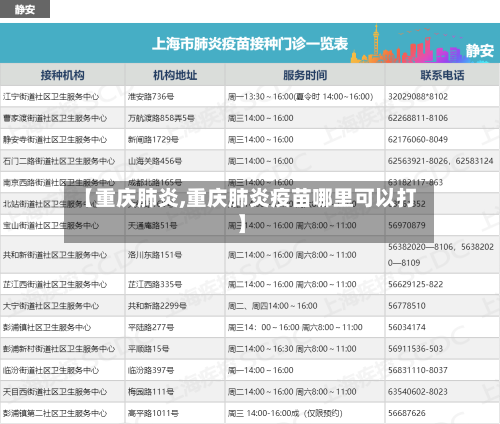Screen dimensions: 500x424
Task: Select the address 芷江西路335号
Action: [x=155, y=284]
